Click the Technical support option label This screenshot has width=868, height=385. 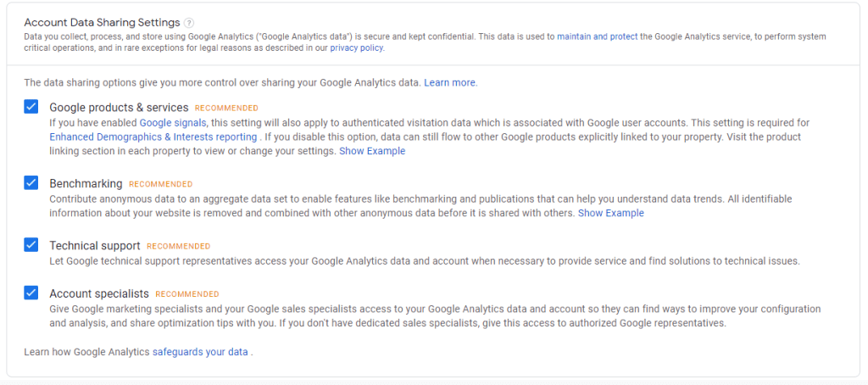[95, 246]
